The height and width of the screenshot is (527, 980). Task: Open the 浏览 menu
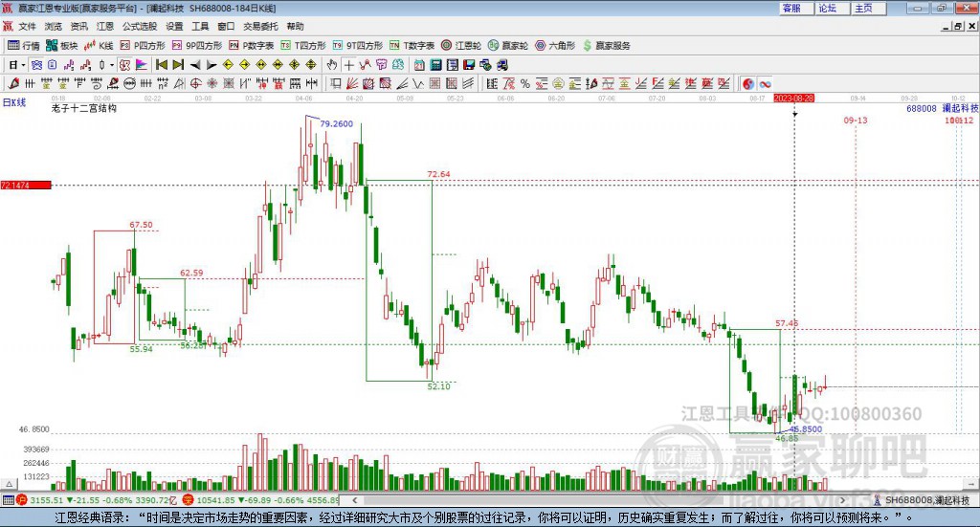tap(54, 26)
